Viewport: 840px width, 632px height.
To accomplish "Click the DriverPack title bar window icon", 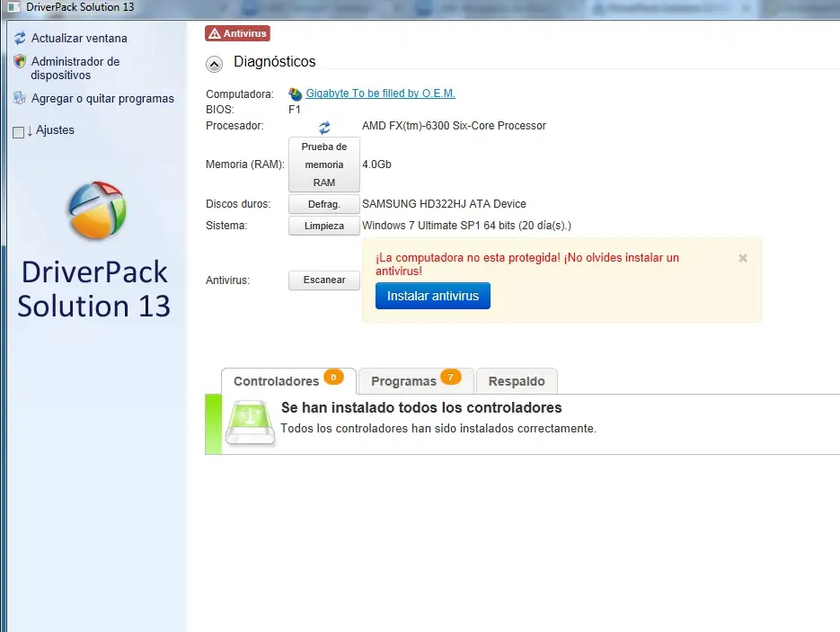I will click(14, 7).
